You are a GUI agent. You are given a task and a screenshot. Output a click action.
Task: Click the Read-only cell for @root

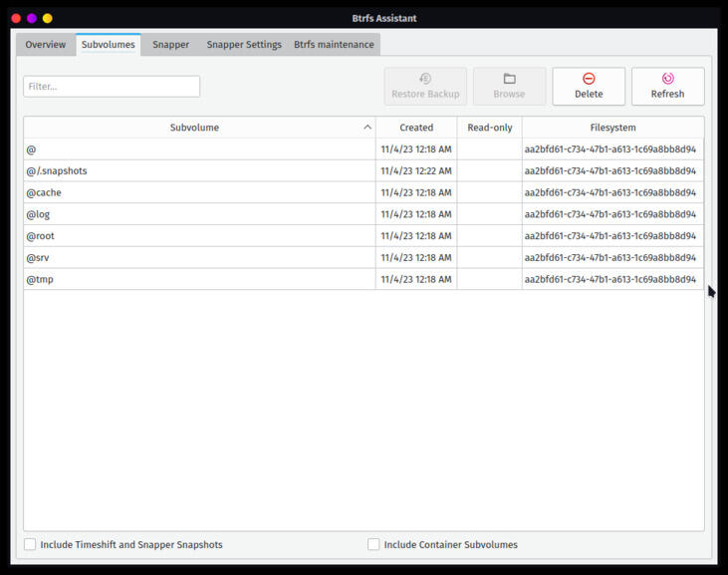(x=490, y=236)
